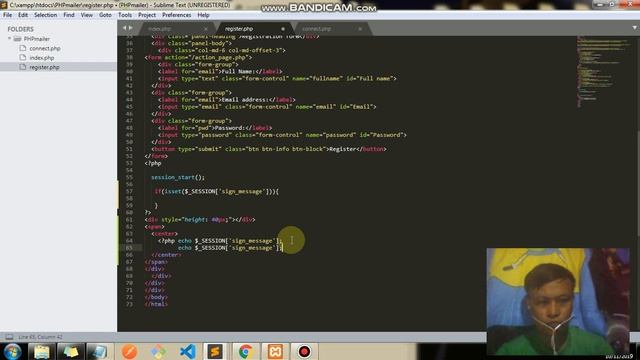Open the Tools menu

tap(125, 15)
